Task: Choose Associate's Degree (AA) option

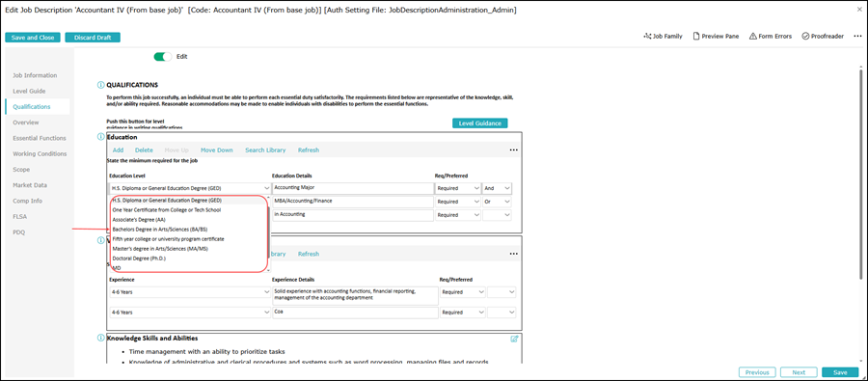Action: tap(188, 219)
